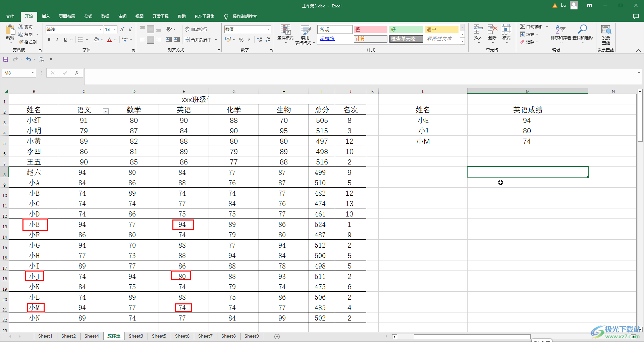Click the cell borders icon
The image size is (644, 342).
80,40
